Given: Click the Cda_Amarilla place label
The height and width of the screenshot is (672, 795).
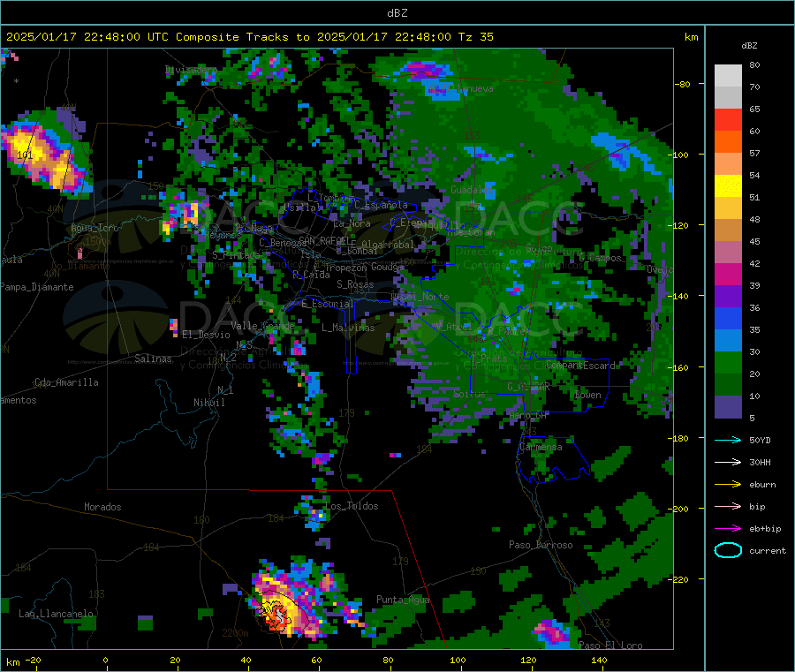Looking at the screenshot, I should point(66,382).
